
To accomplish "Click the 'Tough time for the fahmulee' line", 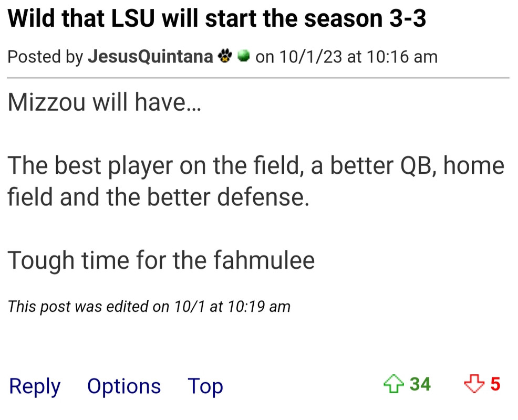I will (161, 261).
